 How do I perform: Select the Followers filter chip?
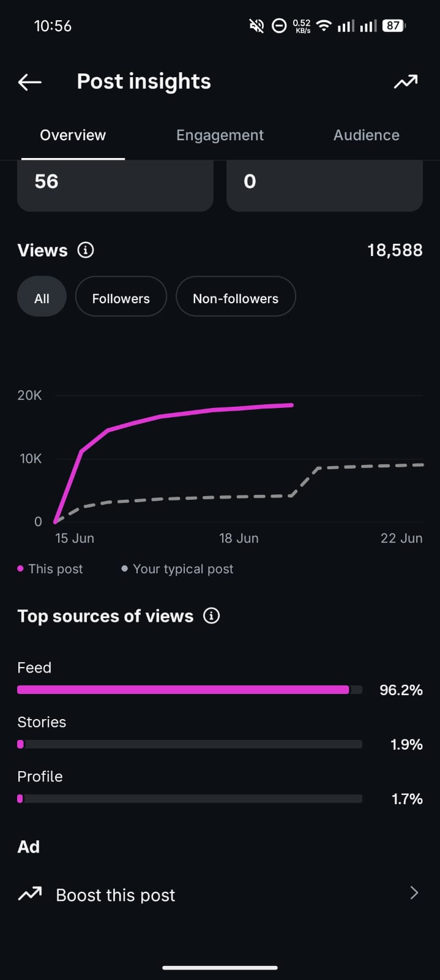tap(121, 298)
